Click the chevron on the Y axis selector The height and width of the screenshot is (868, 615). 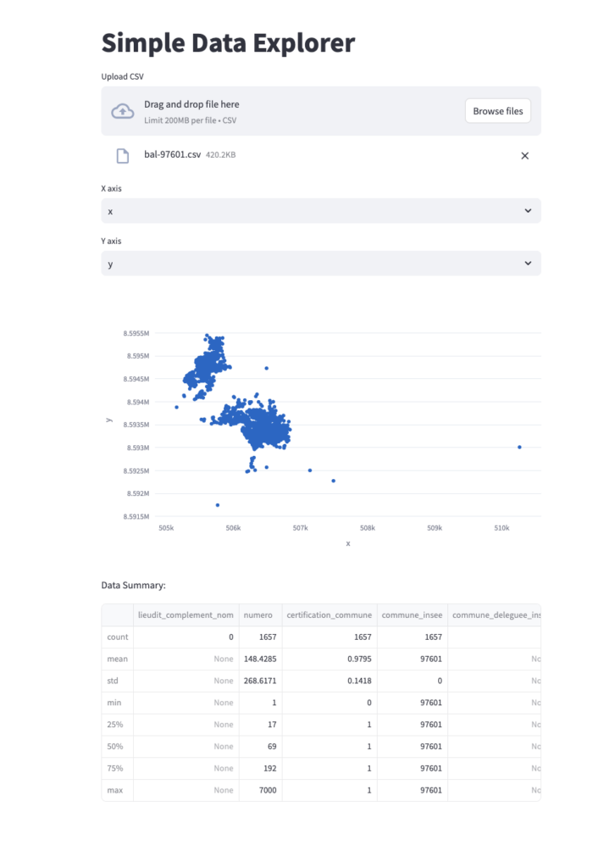click(528, 263)
